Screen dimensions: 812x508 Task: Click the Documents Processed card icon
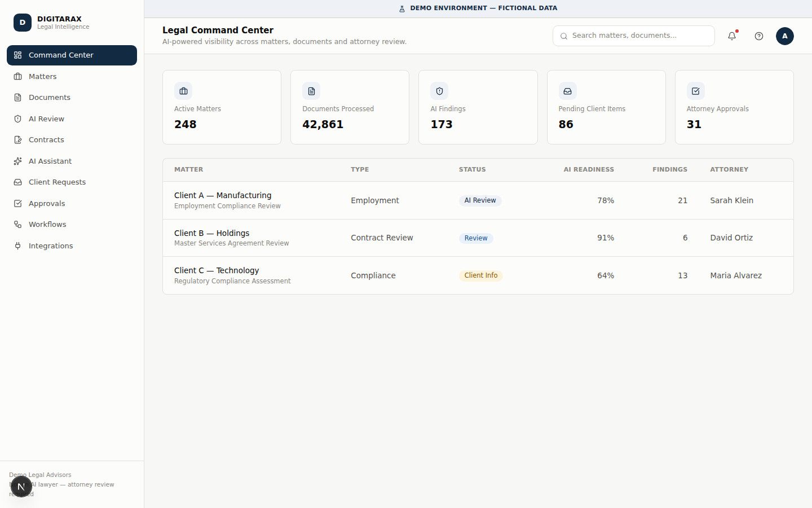point(311,91)
